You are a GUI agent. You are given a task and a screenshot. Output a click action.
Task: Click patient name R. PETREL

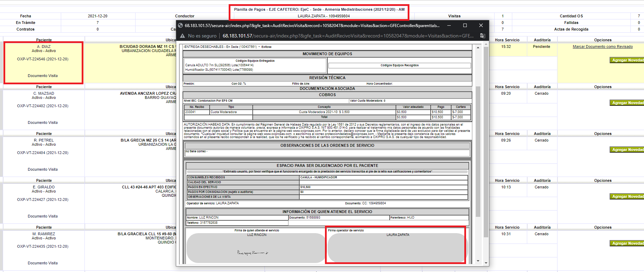coord(44,140)
